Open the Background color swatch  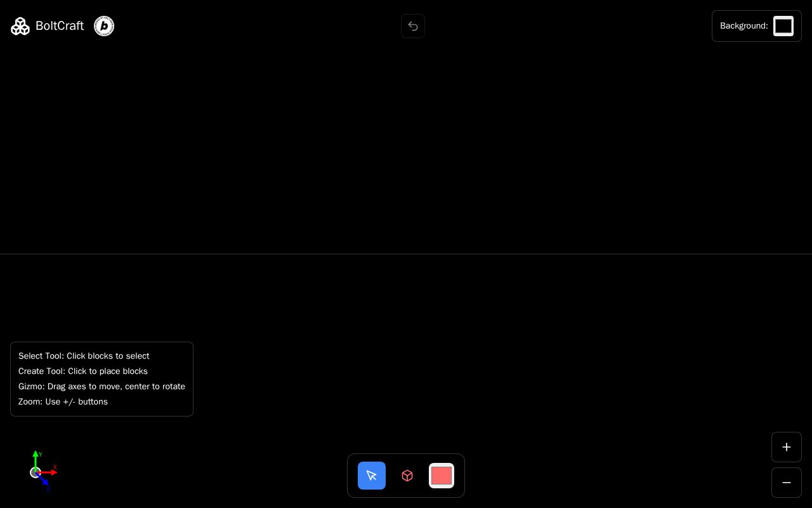[x=783, y=26]
